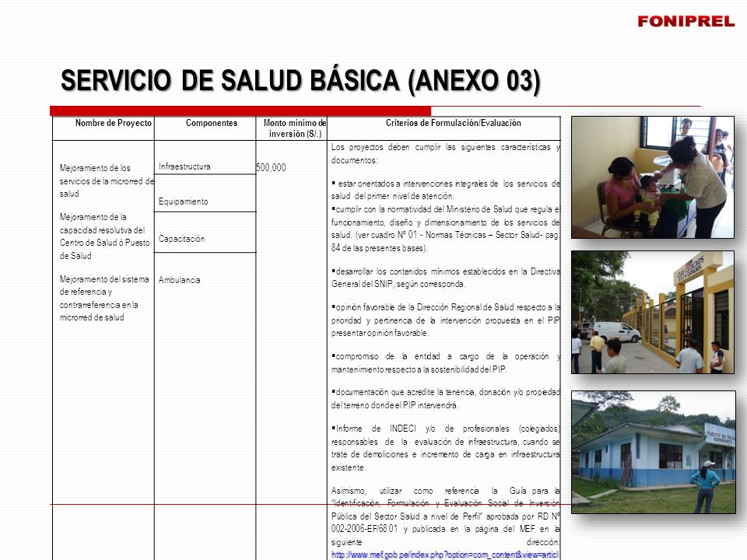Click bullet 'estar orientados a intervenciones integrales'
The height and width of the screenshot is (560, 747).
coord(445,190)
